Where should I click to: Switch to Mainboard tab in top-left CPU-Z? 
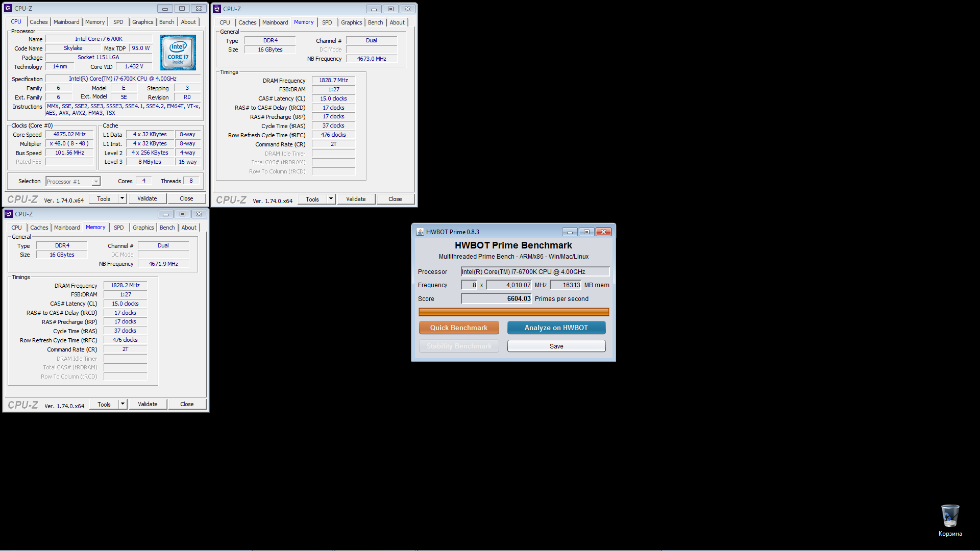[66, 22]
